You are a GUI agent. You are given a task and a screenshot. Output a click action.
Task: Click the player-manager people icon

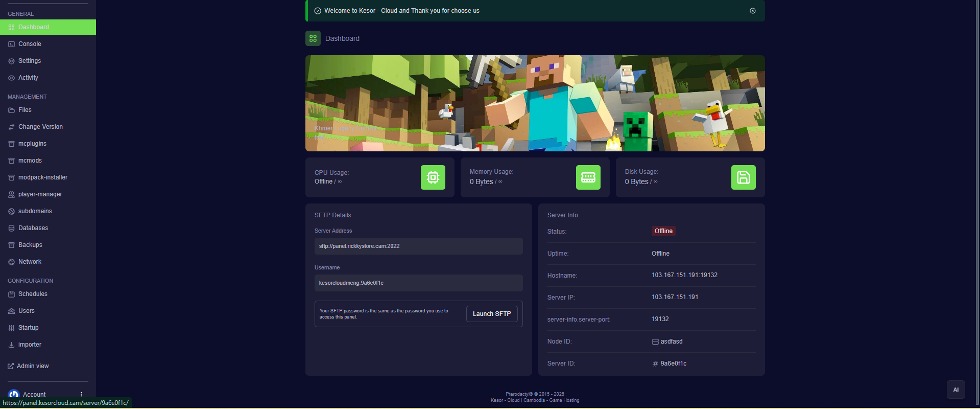(11, 195)
